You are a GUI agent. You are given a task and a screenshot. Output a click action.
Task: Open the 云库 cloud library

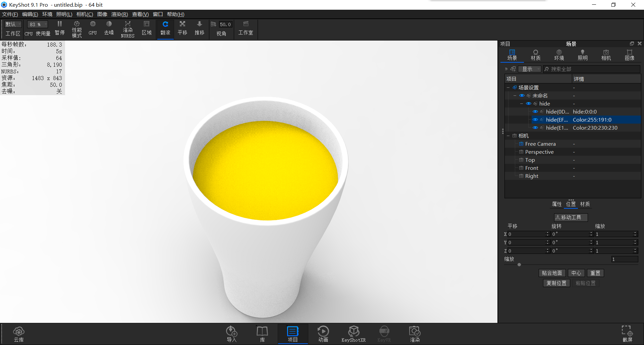tap(19, 333)
